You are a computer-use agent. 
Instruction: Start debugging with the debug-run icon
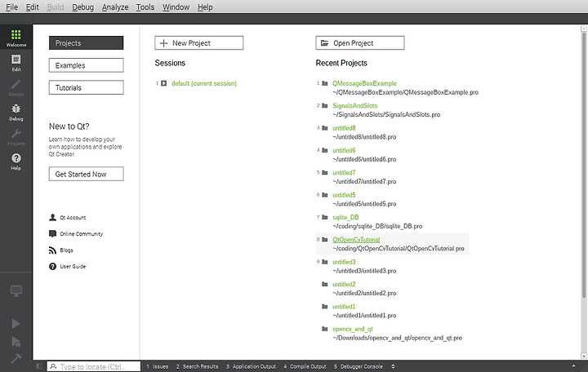[16, 341]
